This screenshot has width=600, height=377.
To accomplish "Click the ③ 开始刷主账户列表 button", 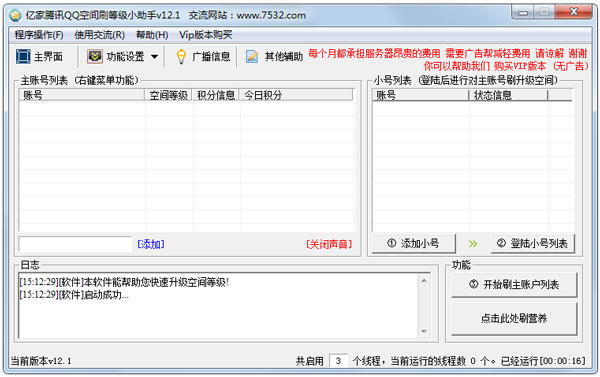I will [514, 285].
